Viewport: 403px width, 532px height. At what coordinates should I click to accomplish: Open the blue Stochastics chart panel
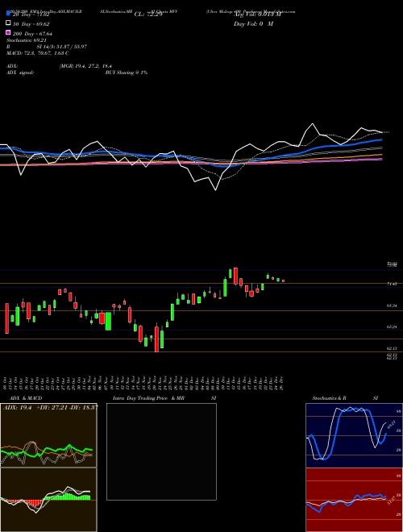(354, 435)
